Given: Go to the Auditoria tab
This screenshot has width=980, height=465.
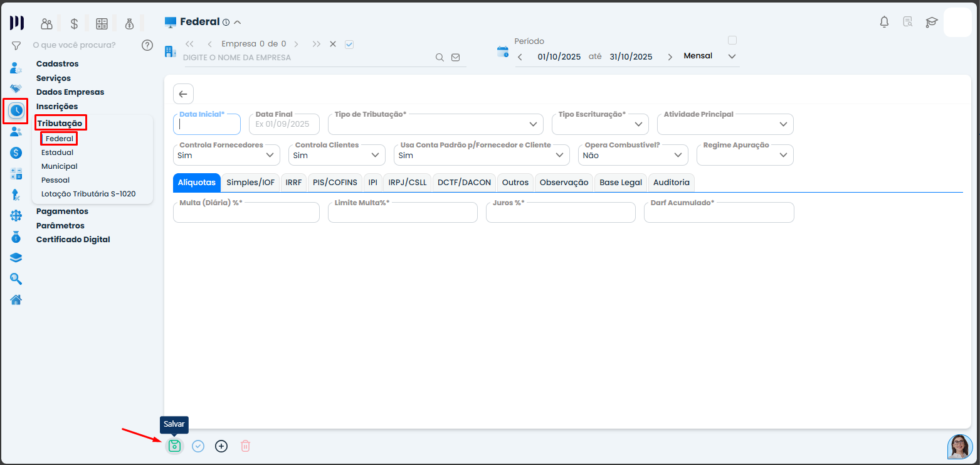Looking at the screenshot, I should 672,183.
